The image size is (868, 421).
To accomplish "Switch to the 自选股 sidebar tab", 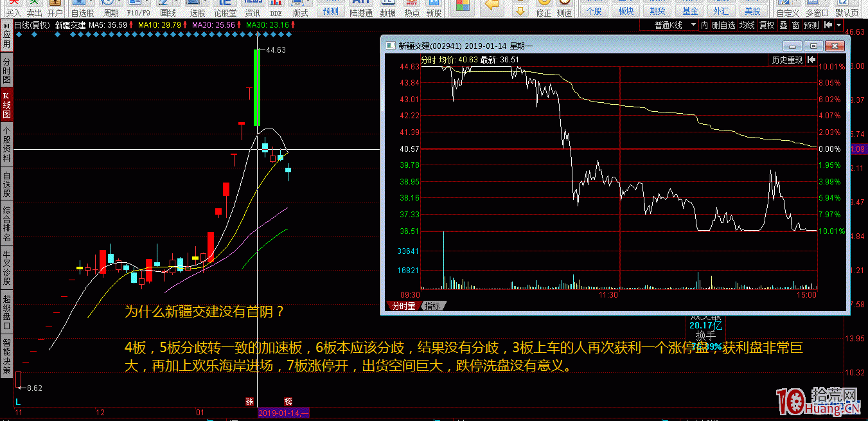I will coord(6,184).
